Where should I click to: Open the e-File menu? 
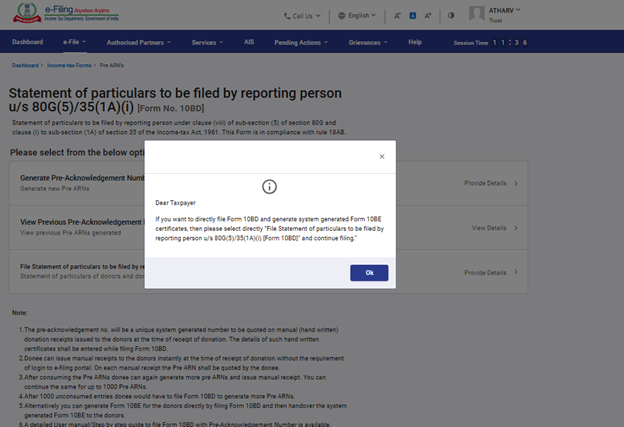74,42
